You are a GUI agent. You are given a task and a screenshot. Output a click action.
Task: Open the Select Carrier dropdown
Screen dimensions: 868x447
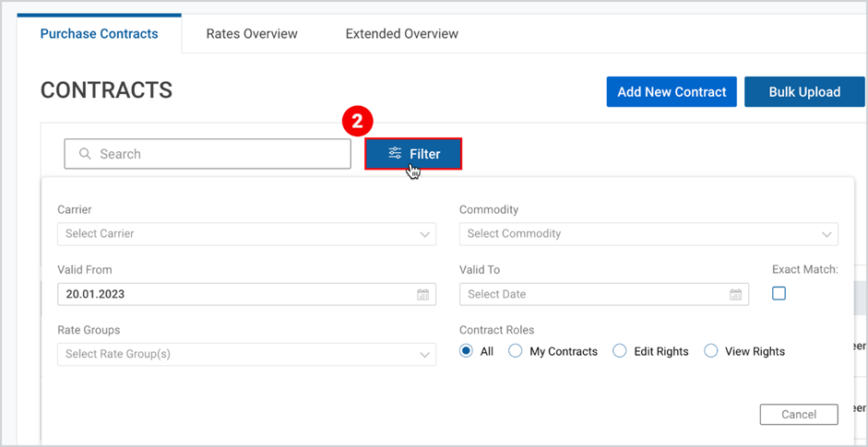click(x=247, y=234)
